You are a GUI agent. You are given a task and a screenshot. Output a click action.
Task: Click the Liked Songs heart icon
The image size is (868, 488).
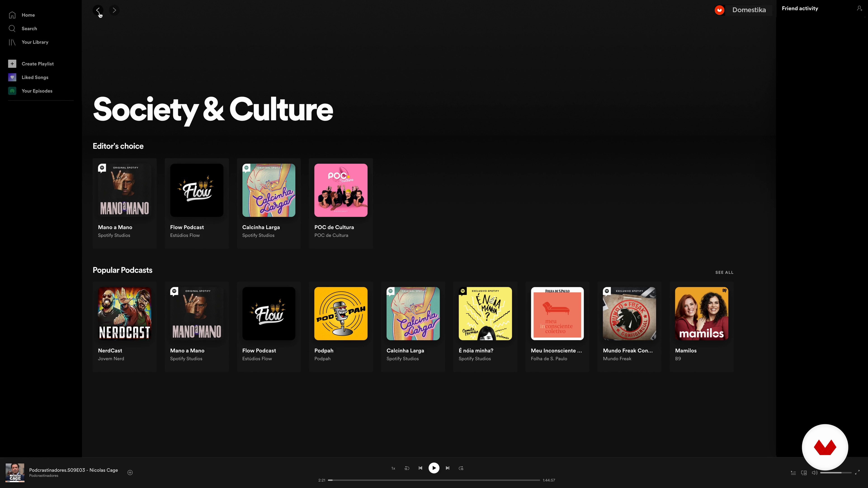click(x=12, y=77)
